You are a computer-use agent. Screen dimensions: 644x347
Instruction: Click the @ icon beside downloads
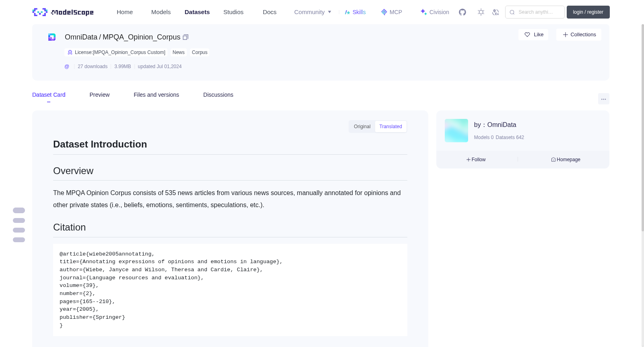67,66
